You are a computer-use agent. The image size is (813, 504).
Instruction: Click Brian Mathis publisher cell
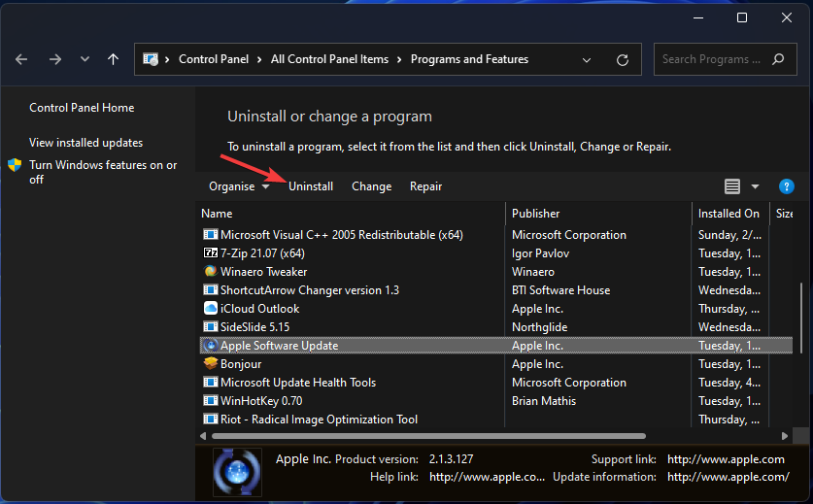pyautogui.click(x=543, y=401)
